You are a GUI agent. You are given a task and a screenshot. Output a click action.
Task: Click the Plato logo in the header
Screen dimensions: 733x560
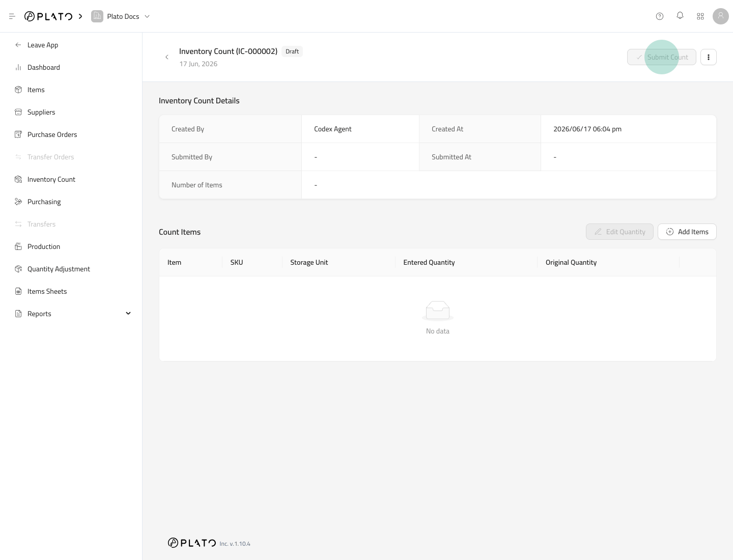(48, 16)
